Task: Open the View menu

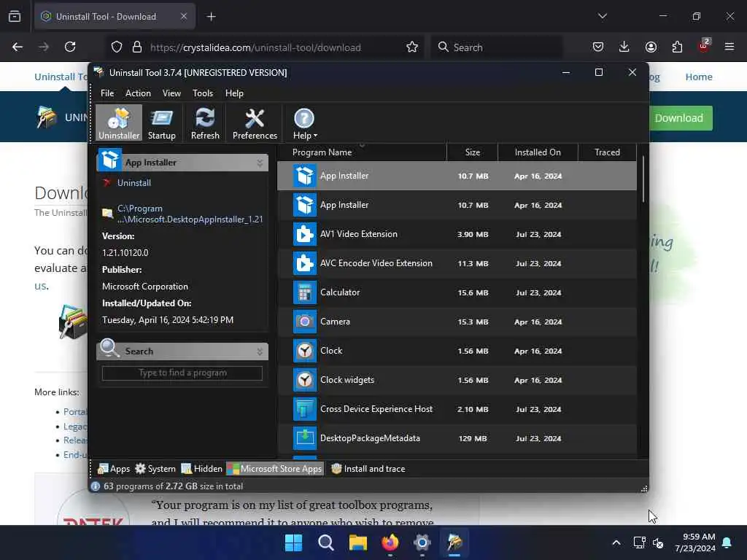Action: 171,93
